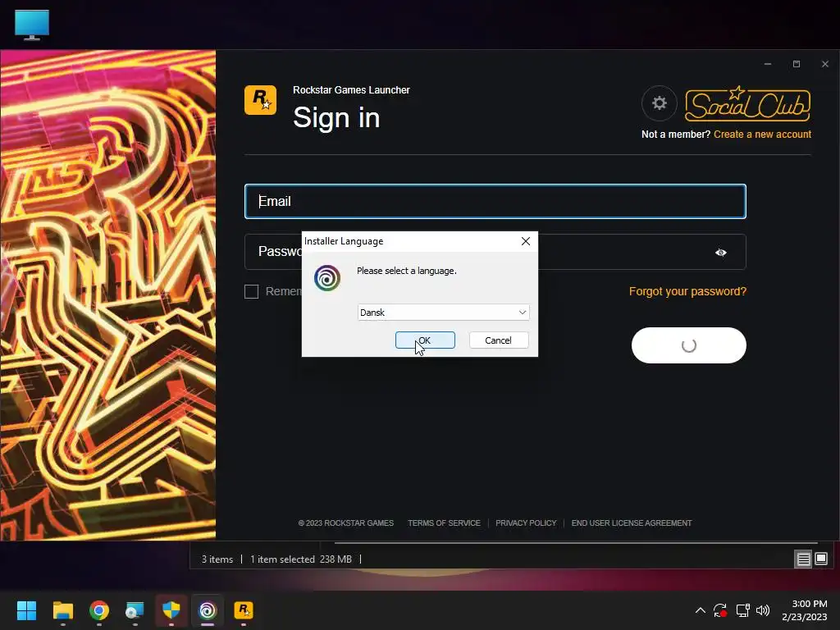
Task: Click the Rockstar Games logo icon
Action: [260, 100]
